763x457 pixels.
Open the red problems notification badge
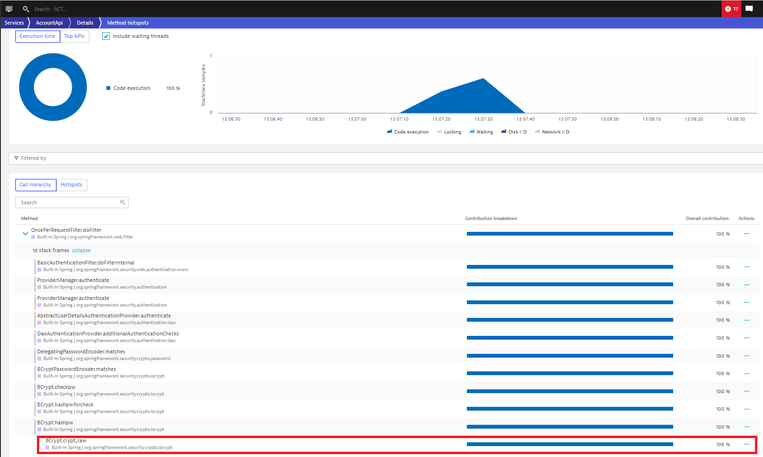click(x=731, y=8)
